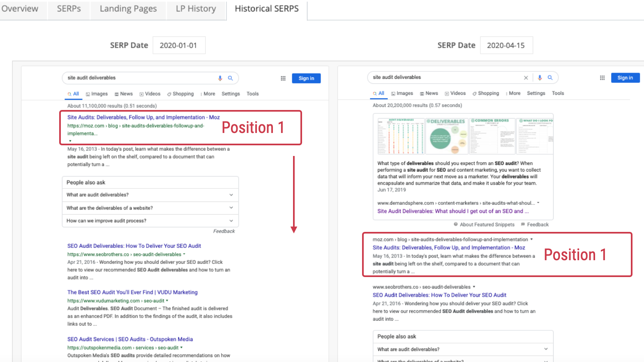Clear the query using the X icon on the right
Screen dimensions: 644x362
click(526, 77)
